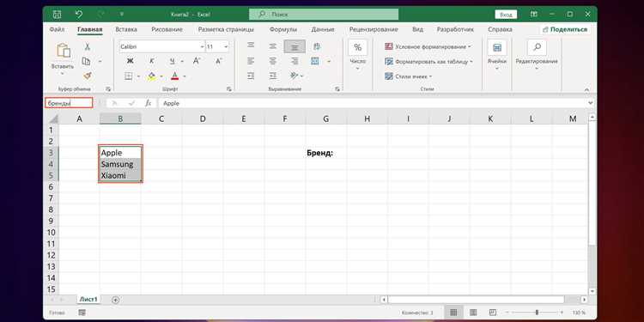
Task: Switch to the Формулы tab
Action: coord(283,29)
